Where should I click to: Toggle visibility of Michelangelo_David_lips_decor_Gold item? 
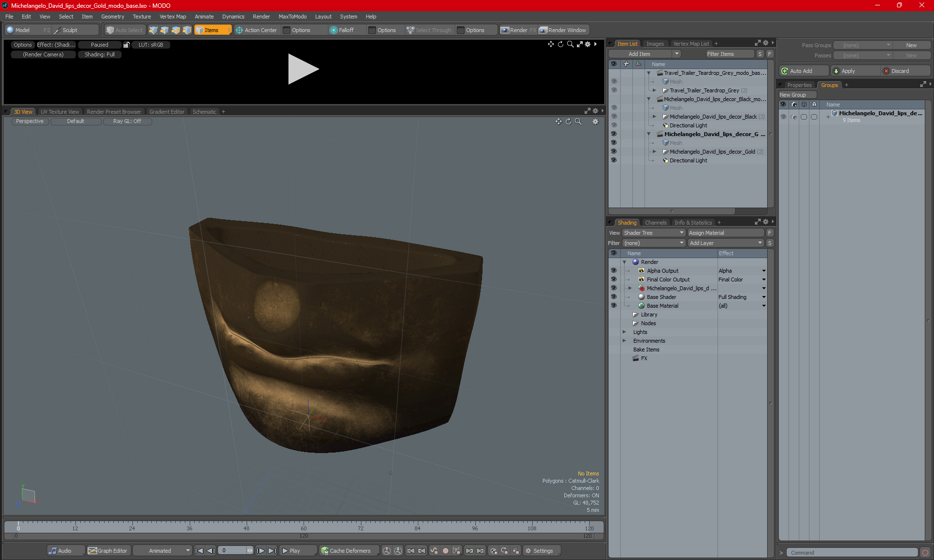click(614, 152)
